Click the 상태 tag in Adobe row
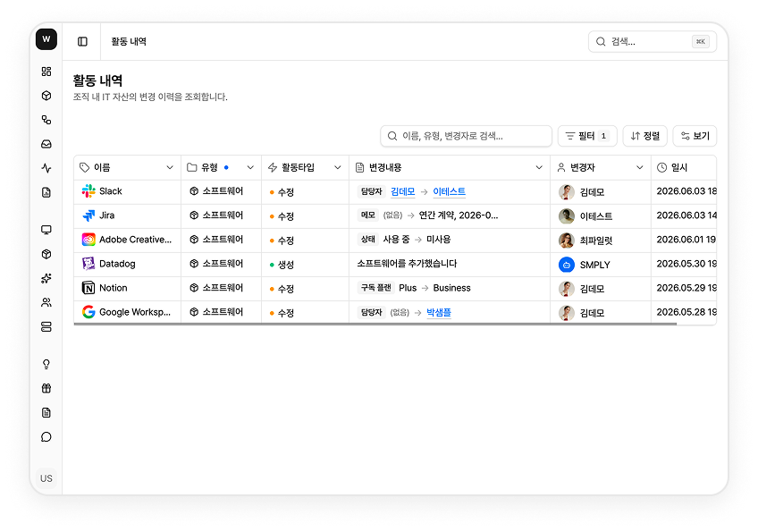Viewport: 758px width, 532px height. click(x=368, y=240)
